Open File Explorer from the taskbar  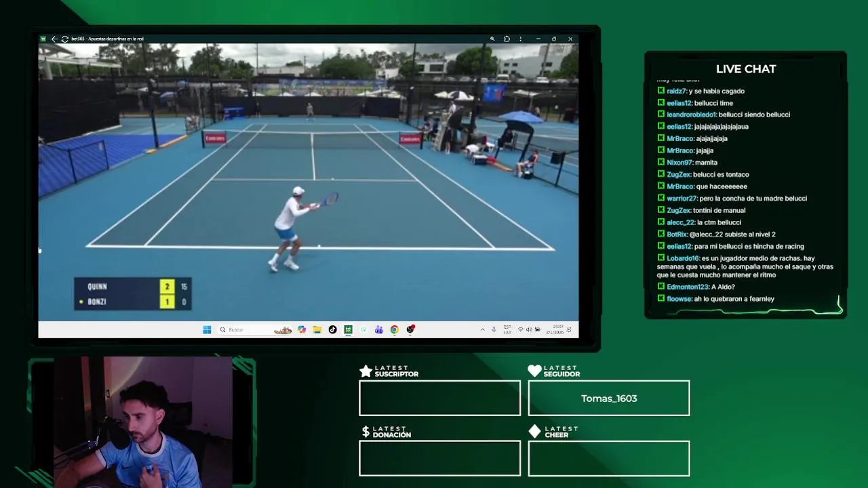coord(317,330)
